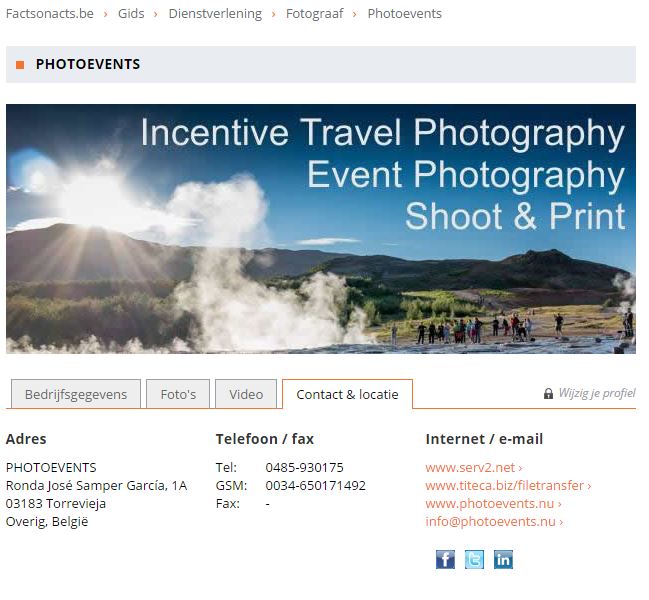
Task: Open the LinkedIn profile icon
Action: point(503,559)
